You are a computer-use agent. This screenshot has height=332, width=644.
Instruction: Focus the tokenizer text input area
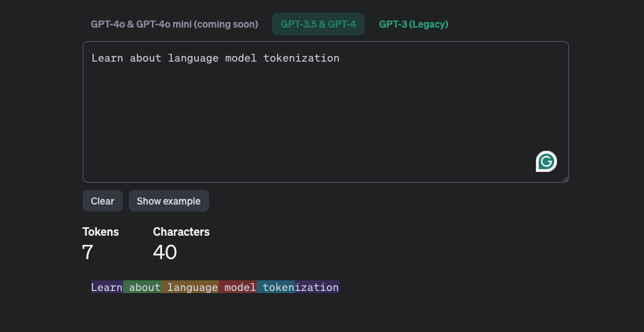point(326,111)
